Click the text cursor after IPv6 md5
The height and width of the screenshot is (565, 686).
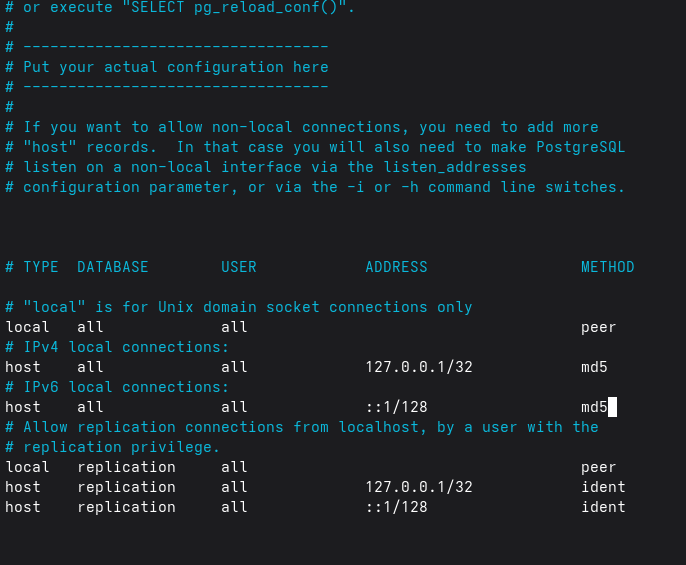pos(612,407)
